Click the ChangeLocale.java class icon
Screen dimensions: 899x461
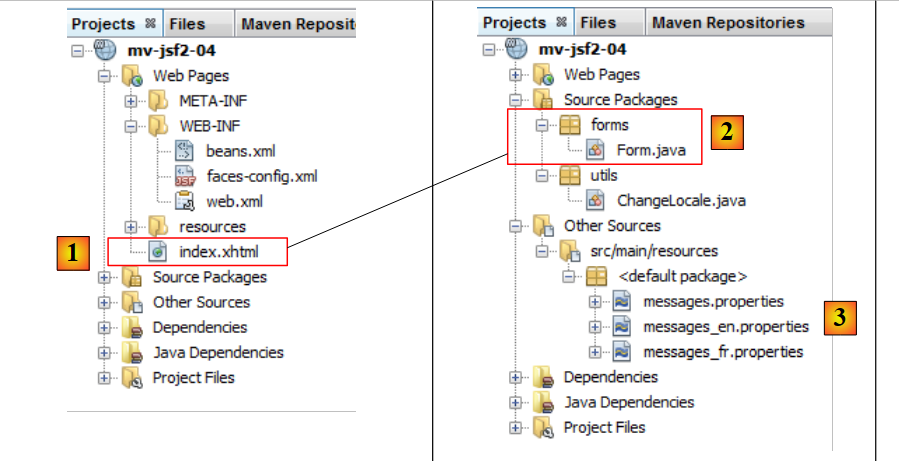tap(595, 200)
